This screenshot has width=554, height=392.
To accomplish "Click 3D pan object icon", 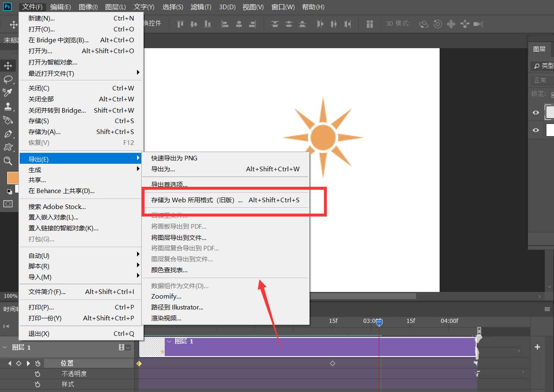I will click(451, 24).
